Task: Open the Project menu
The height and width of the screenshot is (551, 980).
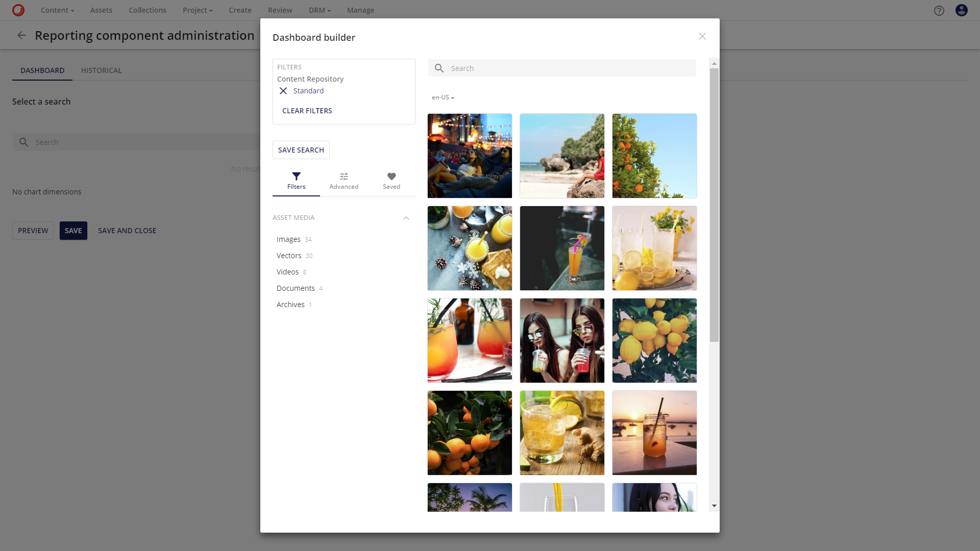Action: click(197, 10)
